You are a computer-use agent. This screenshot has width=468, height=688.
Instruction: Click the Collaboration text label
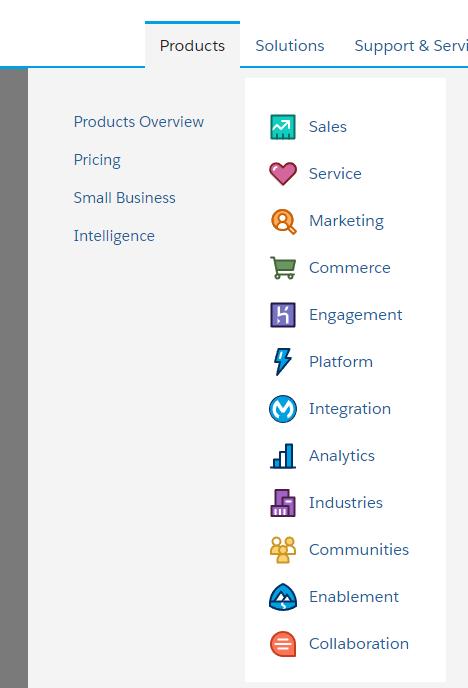coord(359,644)
